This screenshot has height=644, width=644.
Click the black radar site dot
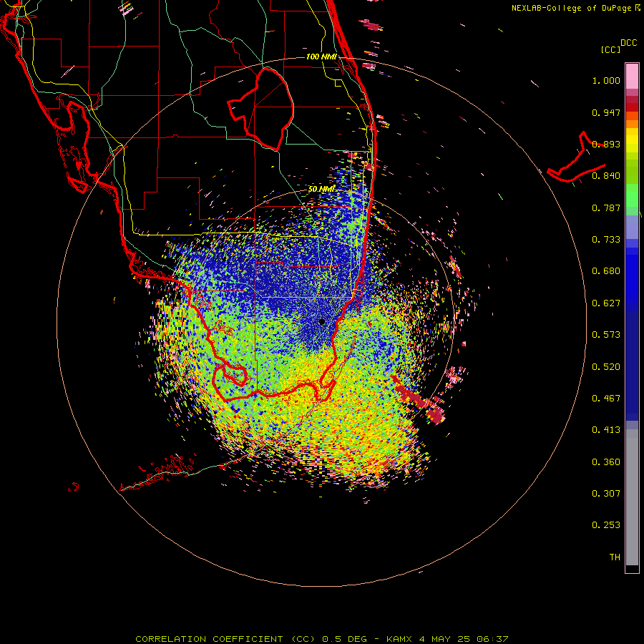point(322,321)
